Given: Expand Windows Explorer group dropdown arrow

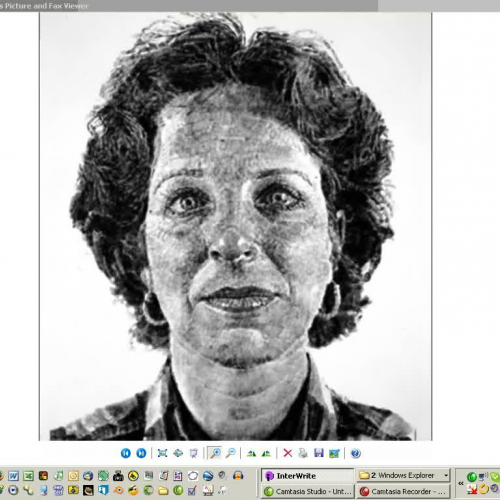Looking at the screenshot, I should pyautogui.click(x=446, y=475).
